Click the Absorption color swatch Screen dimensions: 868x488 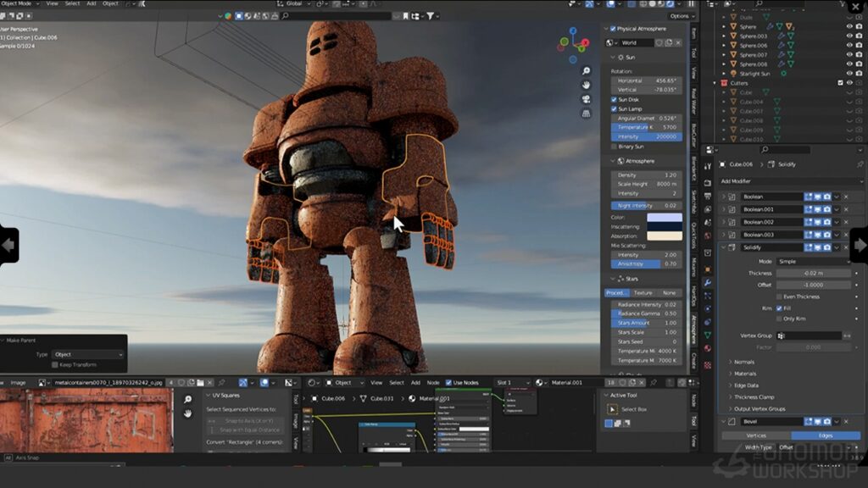(665, 236)
